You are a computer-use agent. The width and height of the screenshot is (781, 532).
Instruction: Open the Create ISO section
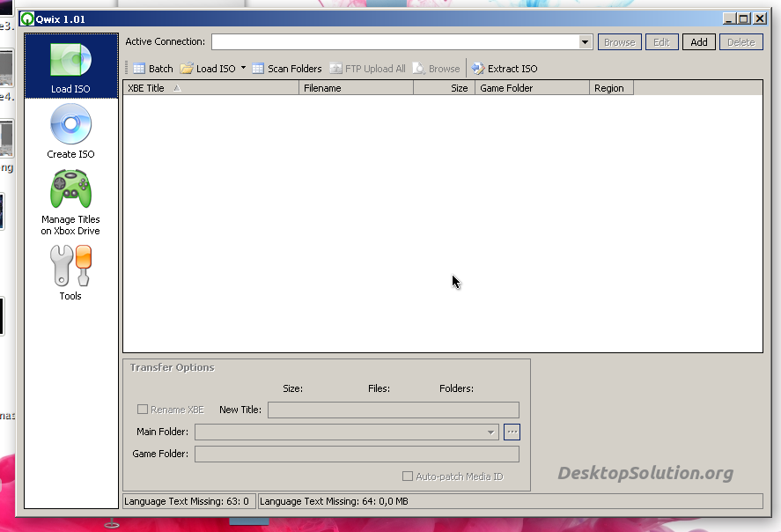(x=70, y=131)
